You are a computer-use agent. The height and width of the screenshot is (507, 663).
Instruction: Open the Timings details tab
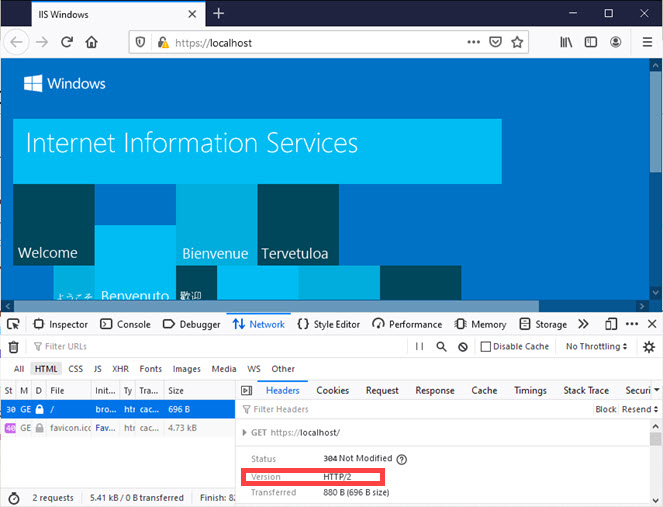coord(530,390)
